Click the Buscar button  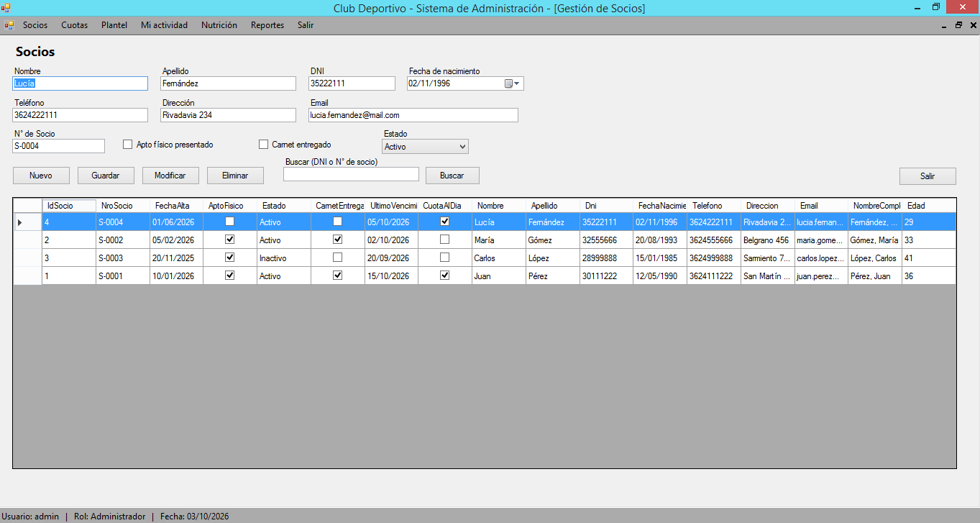(x=452, y=176)
